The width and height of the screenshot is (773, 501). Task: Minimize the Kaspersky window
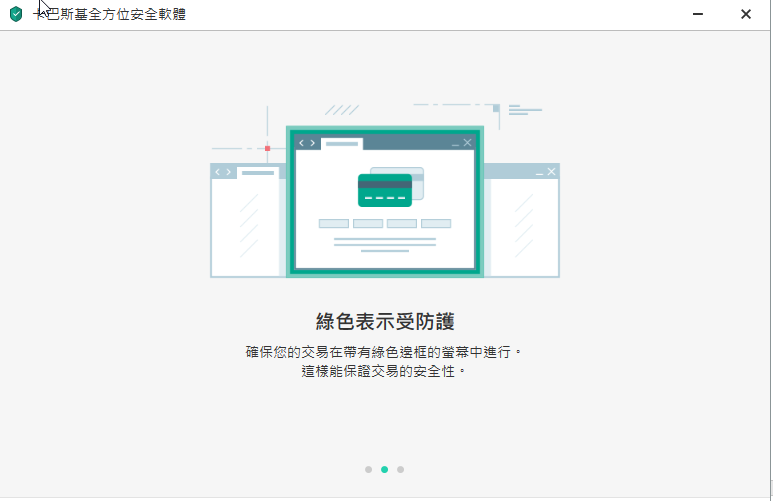tap(697, 14)
